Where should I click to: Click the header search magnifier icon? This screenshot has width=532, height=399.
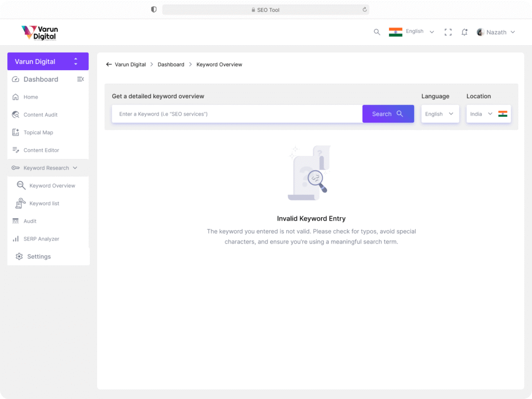(x=377, y=32)
